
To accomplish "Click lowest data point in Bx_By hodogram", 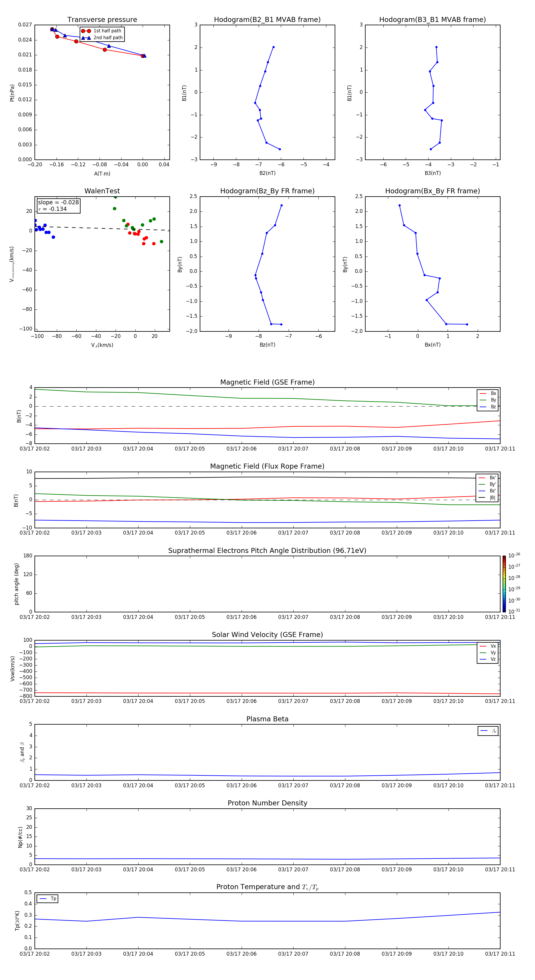I will point(467,325).
